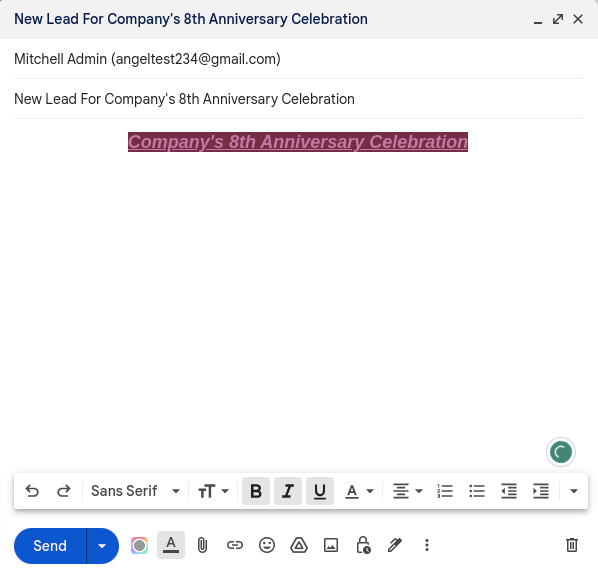Click the undo arrow icon
The height and width of the screenshot is (576, 598).
(x=32, y=491)
